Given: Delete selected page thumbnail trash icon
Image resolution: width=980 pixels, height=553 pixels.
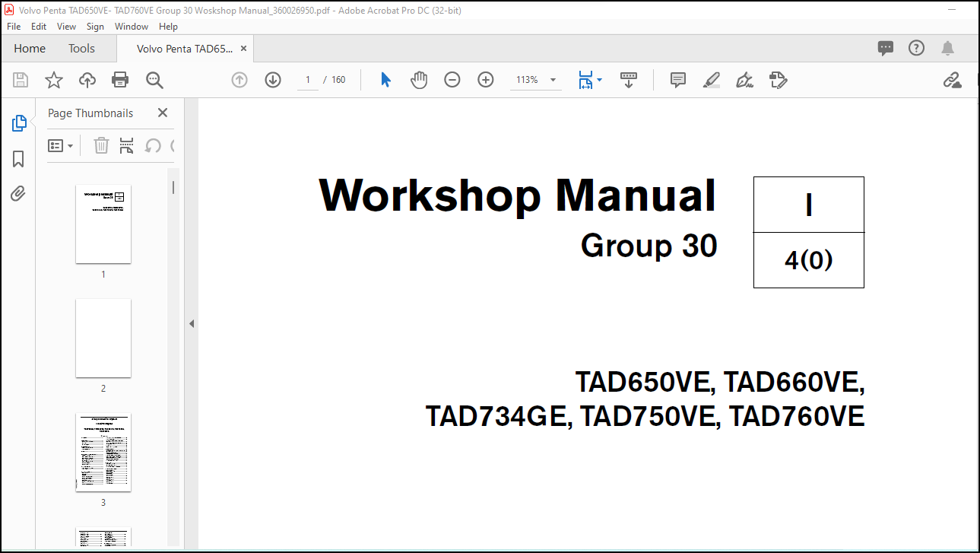Looking at the screenshot, I should pyautogui.click(x=101, y=145).
